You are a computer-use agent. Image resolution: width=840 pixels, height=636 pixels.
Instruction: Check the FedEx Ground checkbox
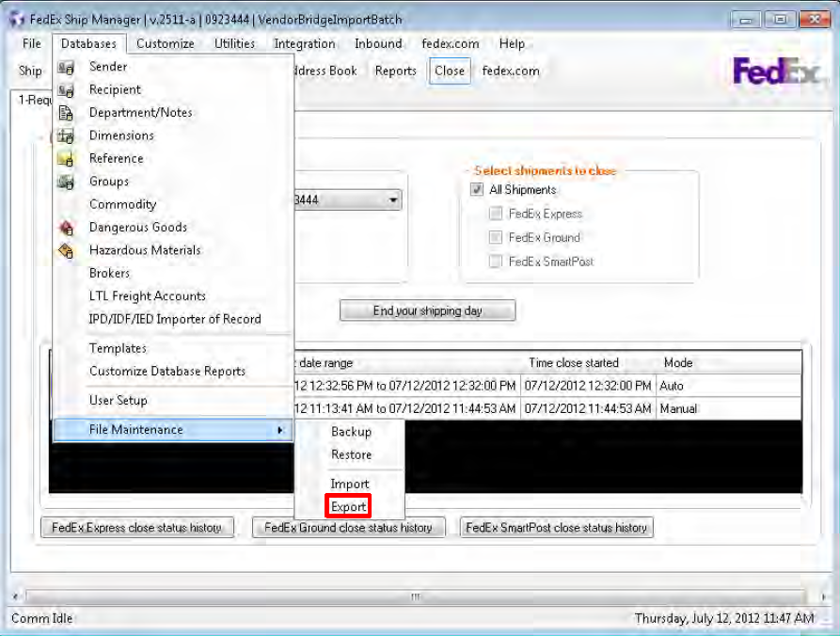pyautogui.click(x=496, y=237)
